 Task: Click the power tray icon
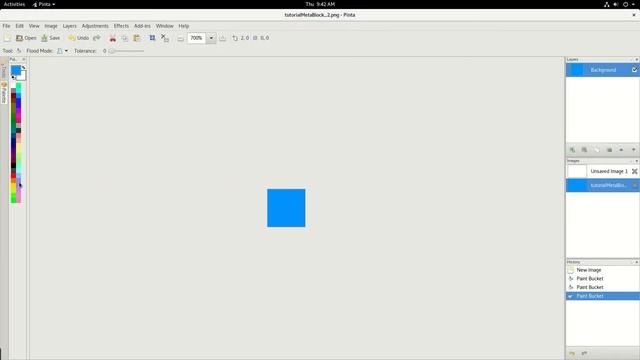pos(625,4)
